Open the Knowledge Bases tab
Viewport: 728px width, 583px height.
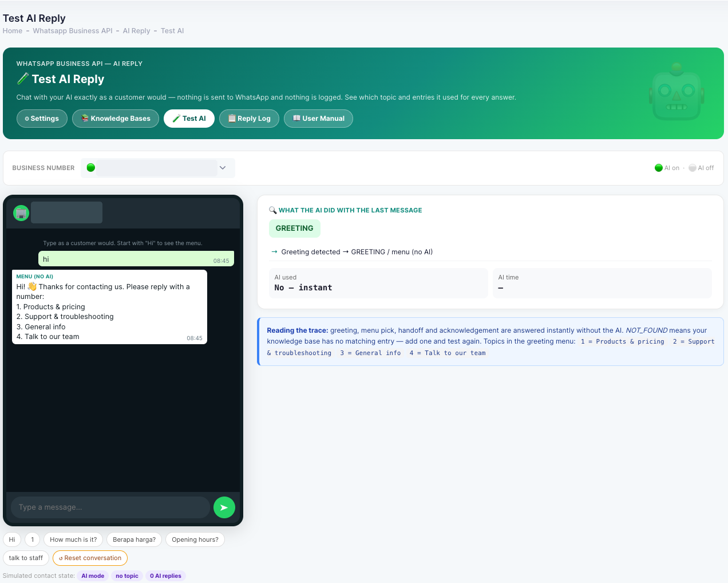tap(116, 119)
